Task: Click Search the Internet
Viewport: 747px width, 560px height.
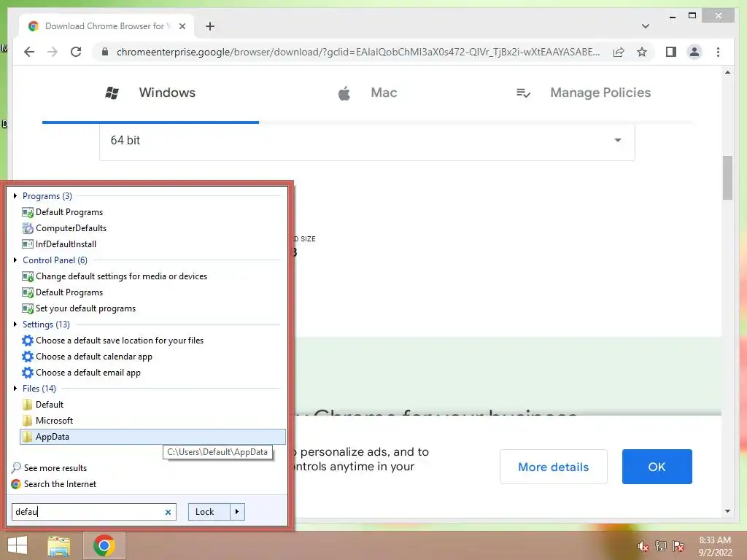Action: click(54, 484)
